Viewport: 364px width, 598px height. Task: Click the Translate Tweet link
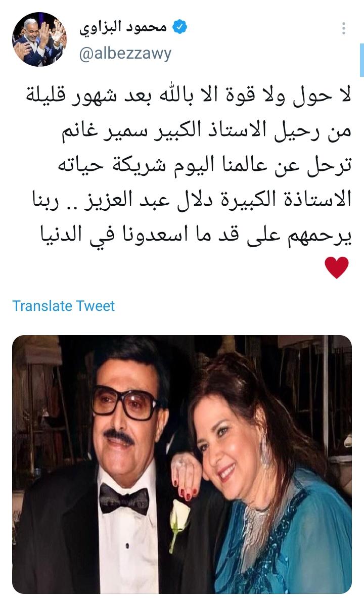(x=63, y=306)
